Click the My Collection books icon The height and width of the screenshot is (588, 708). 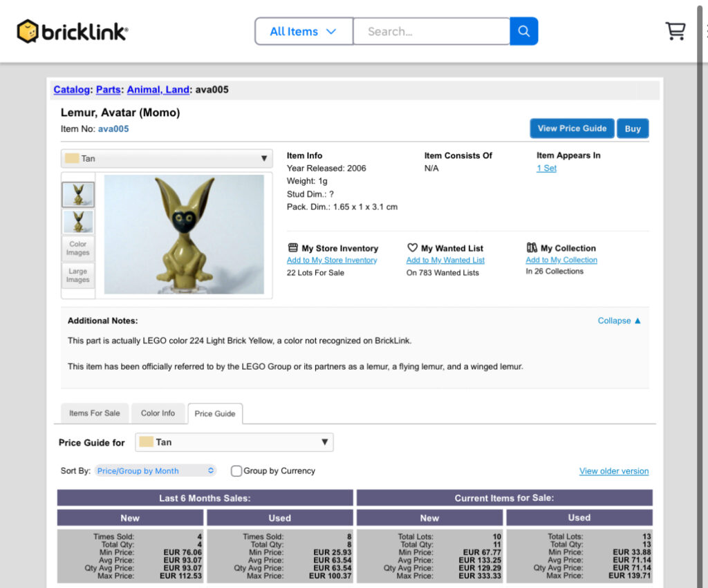532,248
